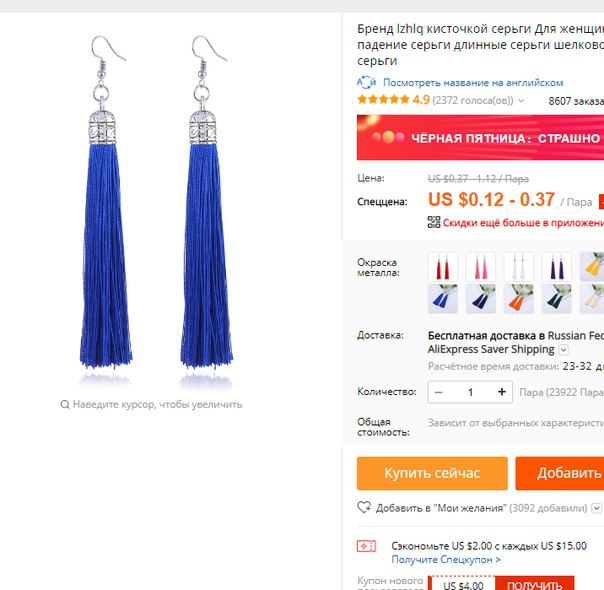
Task: Click the Купить сейчас button
Action: tap(432, 473)
